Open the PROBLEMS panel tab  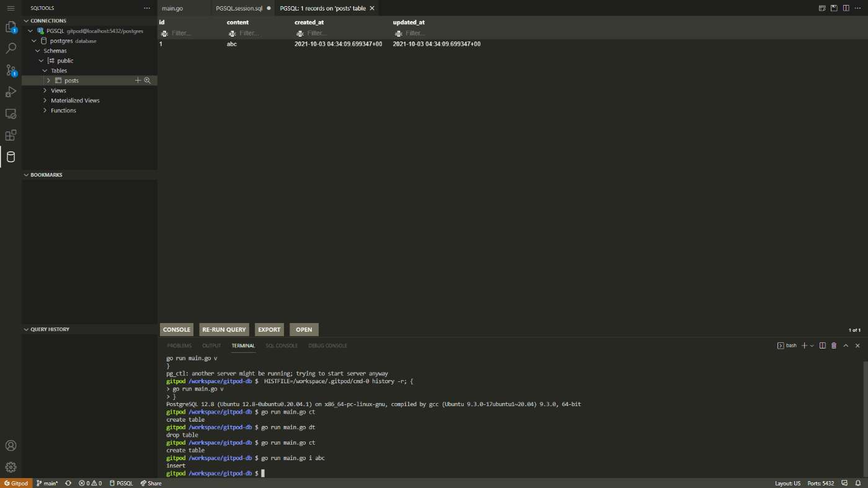[x=179, y=345]
